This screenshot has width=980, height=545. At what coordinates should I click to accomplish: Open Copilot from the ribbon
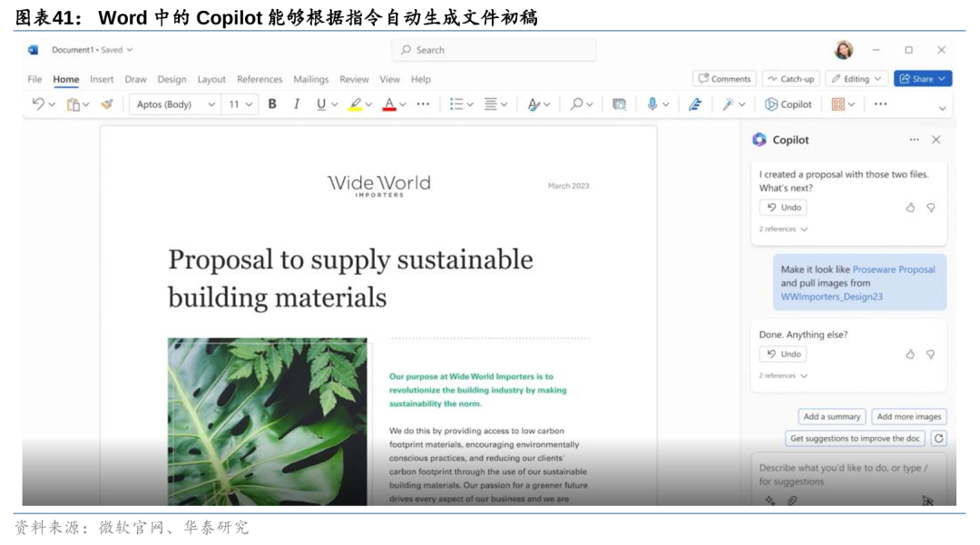click(789, 104)
